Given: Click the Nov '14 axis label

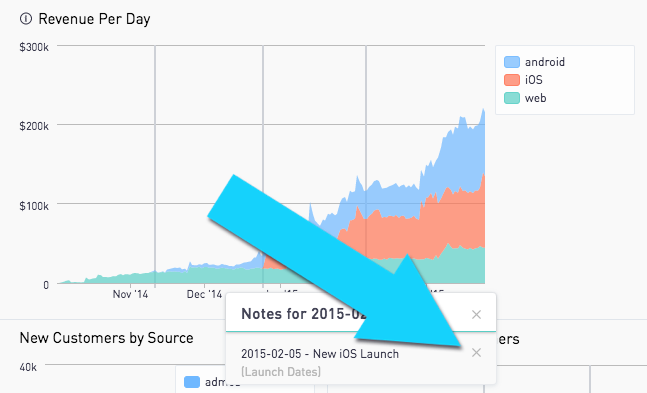Looking at the screenshot, I should pos(130,294).
